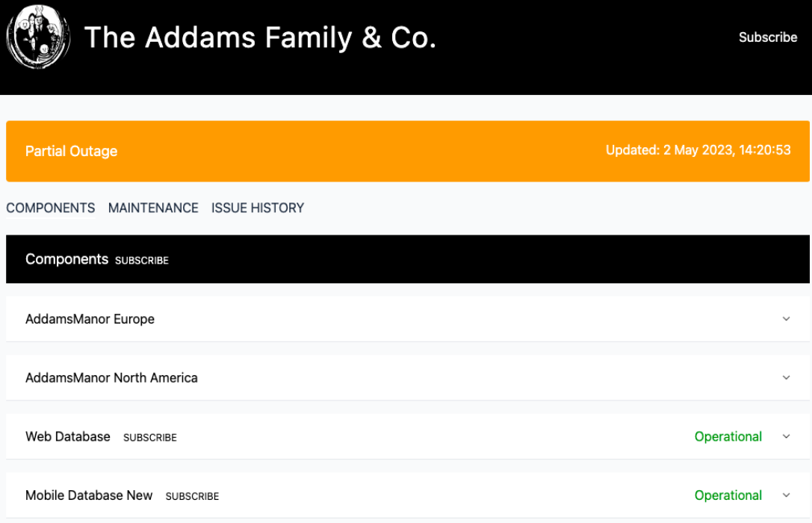Click the Mobile Database New Operational status
This screenshot has width=812, height=523.
point(728,495)
